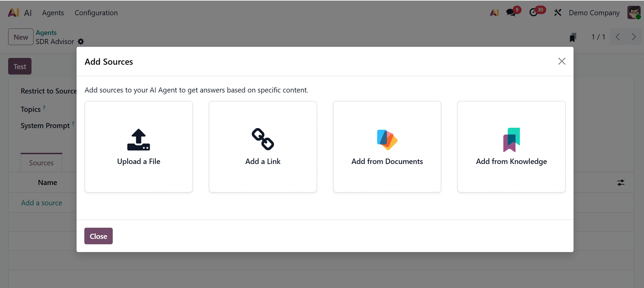Click the Agents breadcrumb link

[x=46, y=33]
